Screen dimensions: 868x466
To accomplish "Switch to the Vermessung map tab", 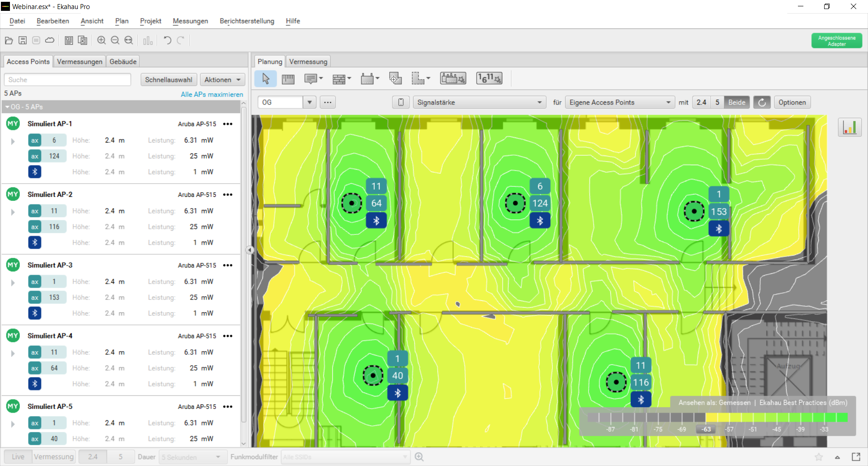I will 308,62.
